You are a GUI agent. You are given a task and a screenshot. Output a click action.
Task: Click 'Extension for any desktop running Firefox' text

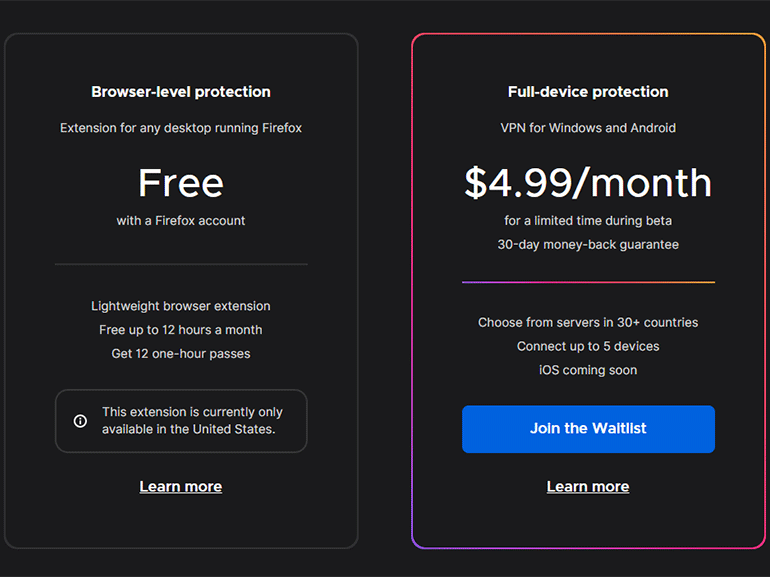point(181,128)
